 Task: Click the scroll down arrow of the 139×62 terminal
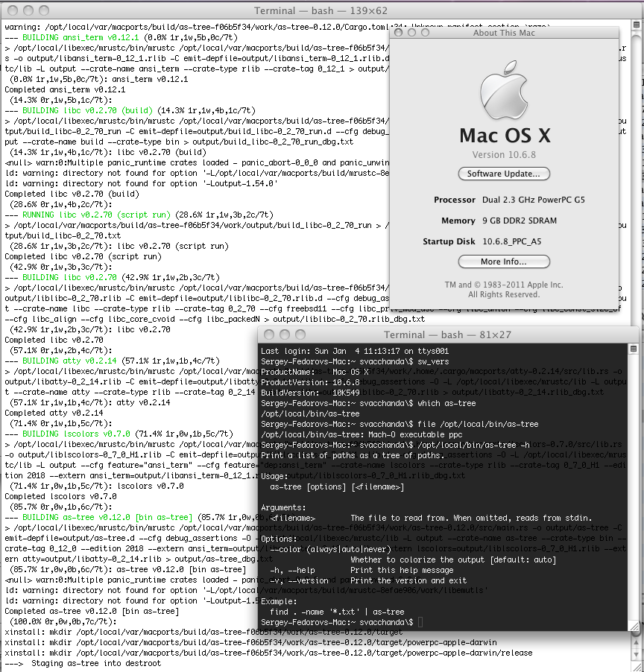[x=637, y=656]
